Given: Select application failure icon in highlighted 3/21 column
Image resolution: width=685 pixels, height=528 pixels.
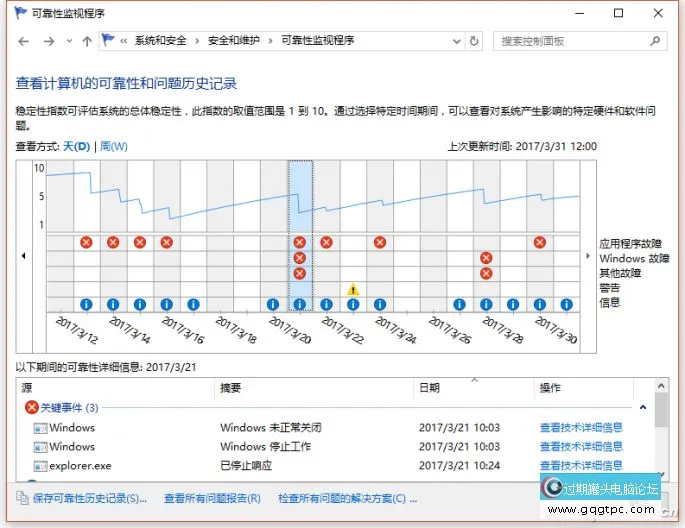Looking at the screenshot, I should point(300,242).
